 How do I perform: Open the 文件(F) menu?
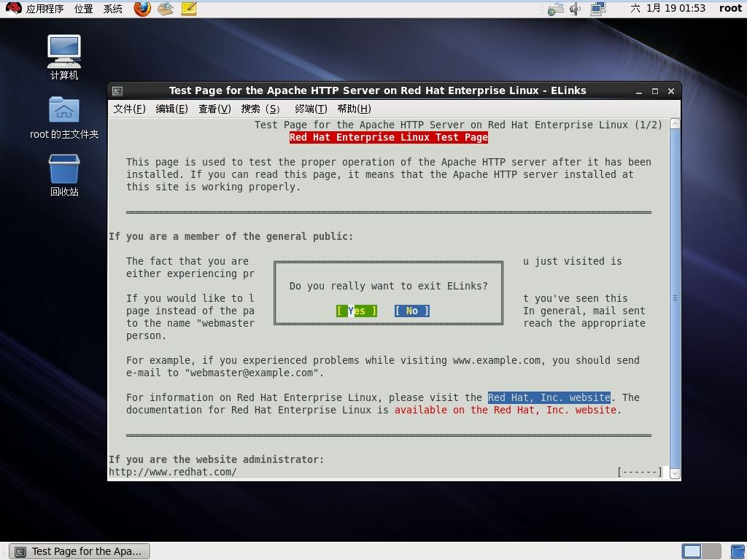[x=130, y=109]
